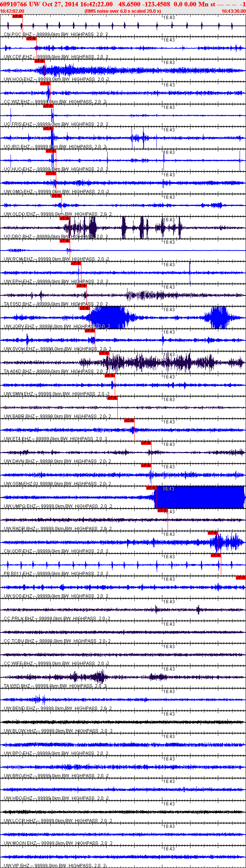Click red pick marker on PB.B011 trace
Viewport: 246px width, 868px height.
(x=216, y=555)
